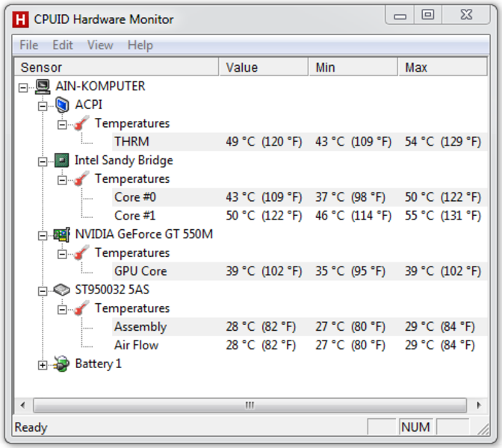Click the Max column header

click(x=443, y=67)
